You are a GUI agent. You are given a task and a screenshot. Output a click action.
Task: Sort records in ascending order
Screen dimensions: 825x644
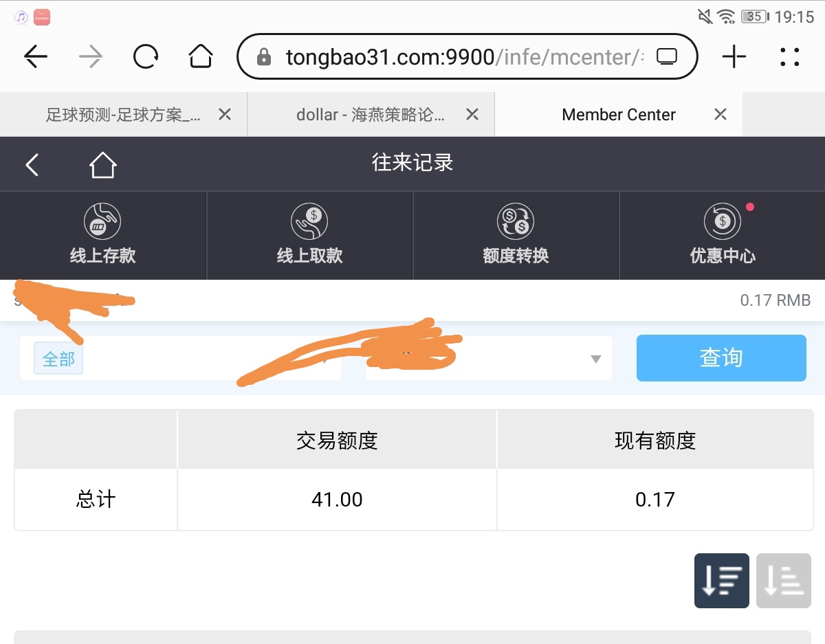click(783, 581)
